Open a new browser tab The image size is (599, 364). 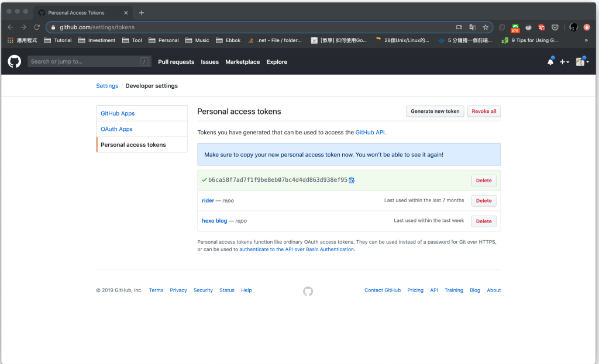point(142,13)
